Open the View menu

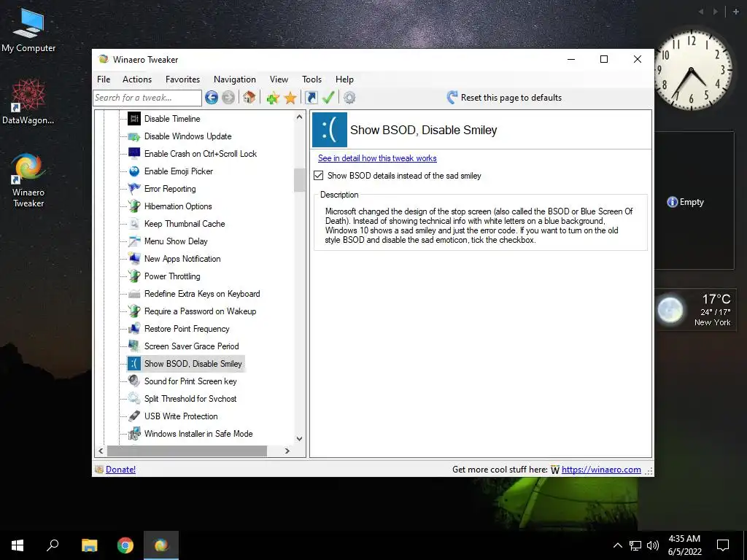279,79
